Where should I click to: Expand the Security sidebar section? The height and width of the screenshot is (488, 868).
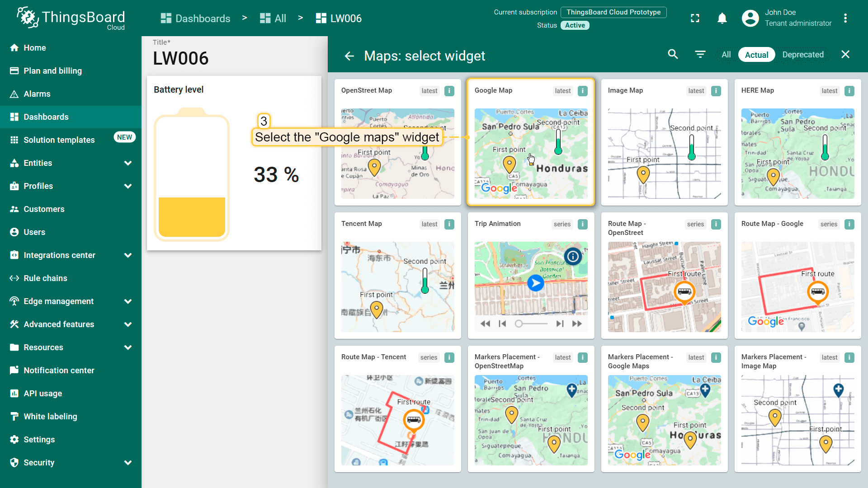[x=128, y=463]
